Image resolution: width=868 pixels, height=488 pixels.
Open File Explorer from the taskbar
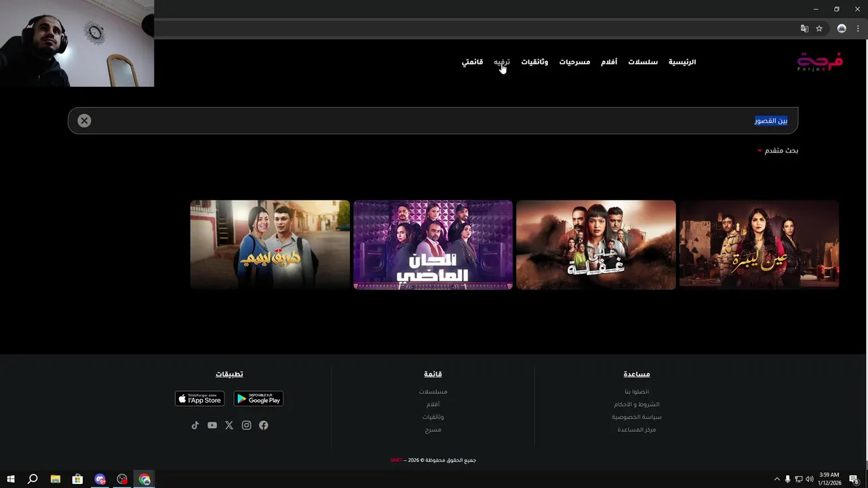click(x=55, y=479)
